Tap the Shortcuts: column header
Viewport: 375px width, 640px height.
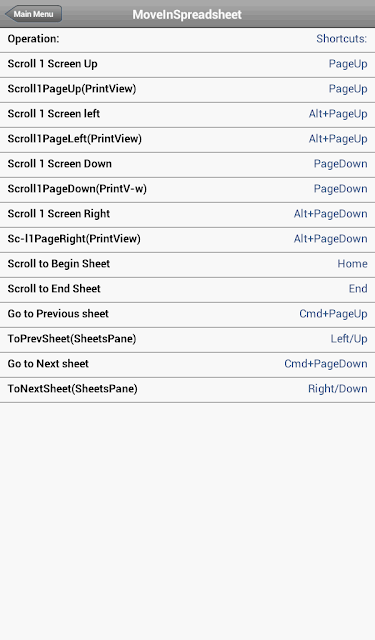[x=342, y=39]
